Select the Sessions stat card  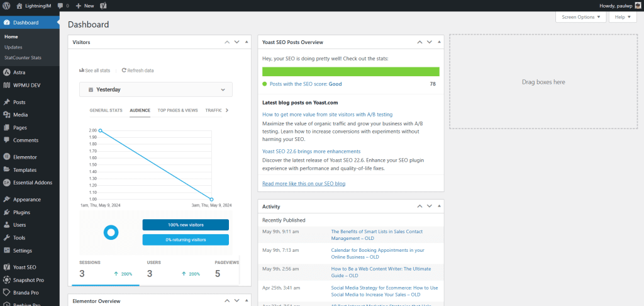[x=106, y=271]
